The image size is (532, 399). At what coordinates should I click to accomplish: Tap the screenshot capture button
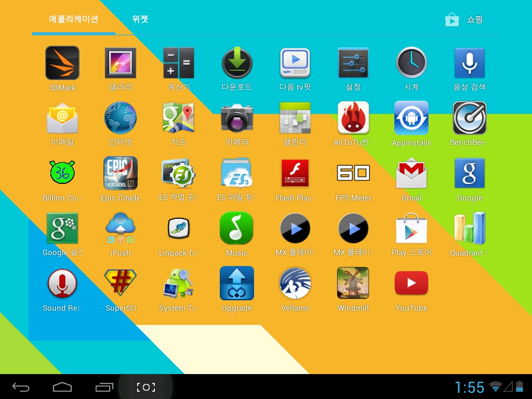click(146, 387)
